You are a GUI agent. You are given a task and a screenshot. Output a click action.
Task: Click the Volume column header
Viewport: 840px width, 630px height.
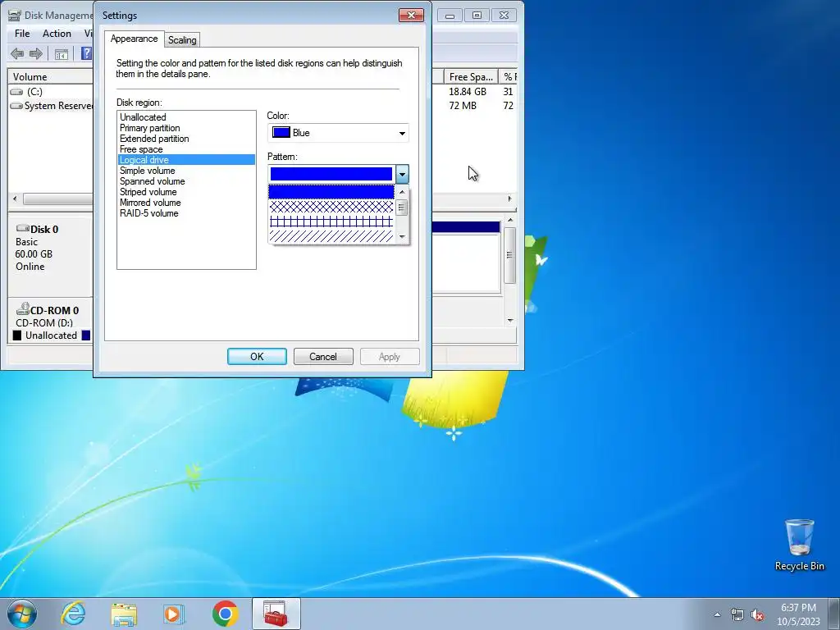51,76
